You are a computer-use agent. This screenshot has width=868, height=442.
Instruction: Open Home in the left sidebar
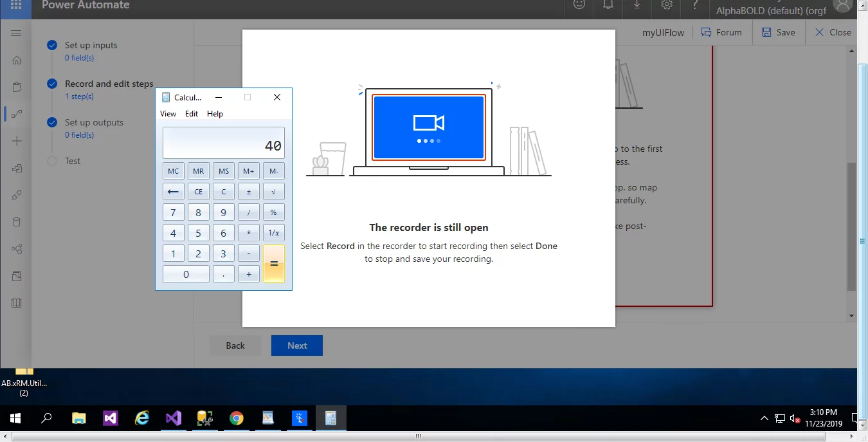click(17, 60)
